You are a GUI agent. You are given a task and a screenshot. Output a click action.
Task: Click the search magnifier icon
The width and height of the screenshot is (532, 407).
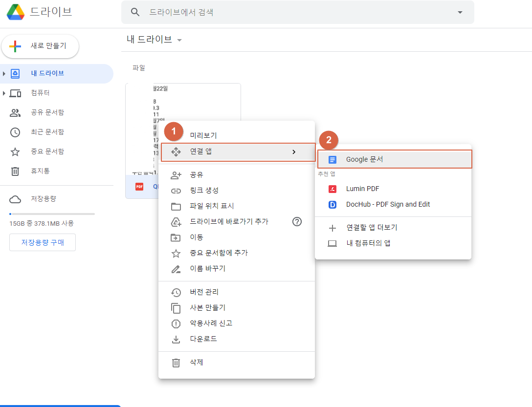(135, 12)
